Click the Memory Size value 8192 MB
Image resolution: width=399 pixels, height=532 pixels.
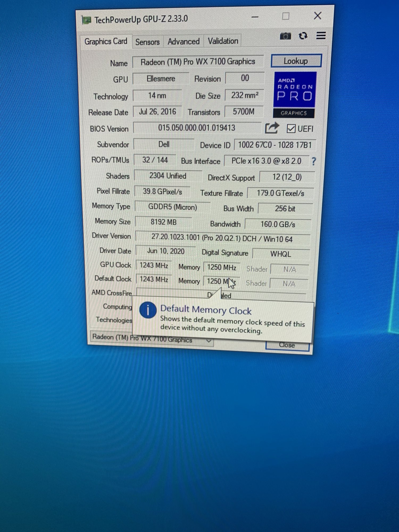click(x=164, y=222)
